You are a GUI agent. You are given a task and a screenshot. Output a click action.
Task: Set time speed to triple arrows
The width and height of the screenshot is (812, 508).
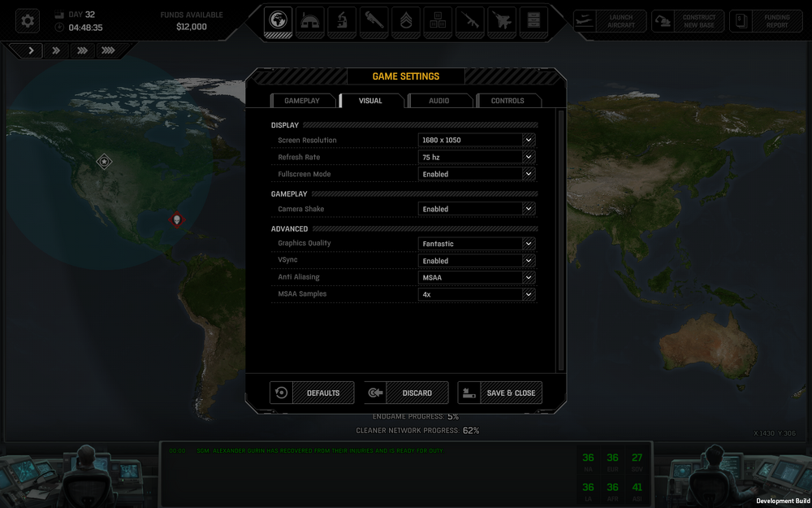tap(82, 50)
